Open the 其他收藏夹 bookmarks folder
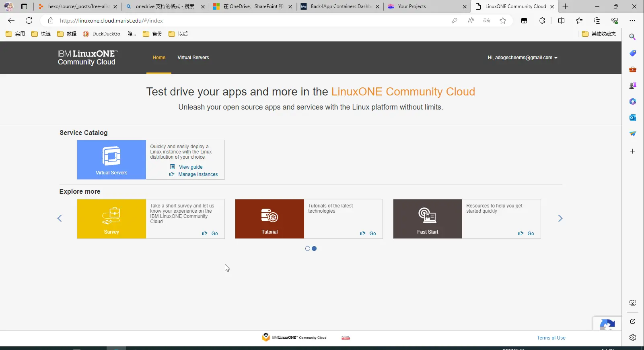This screenshot has height=350, width=644. point(599,34)
